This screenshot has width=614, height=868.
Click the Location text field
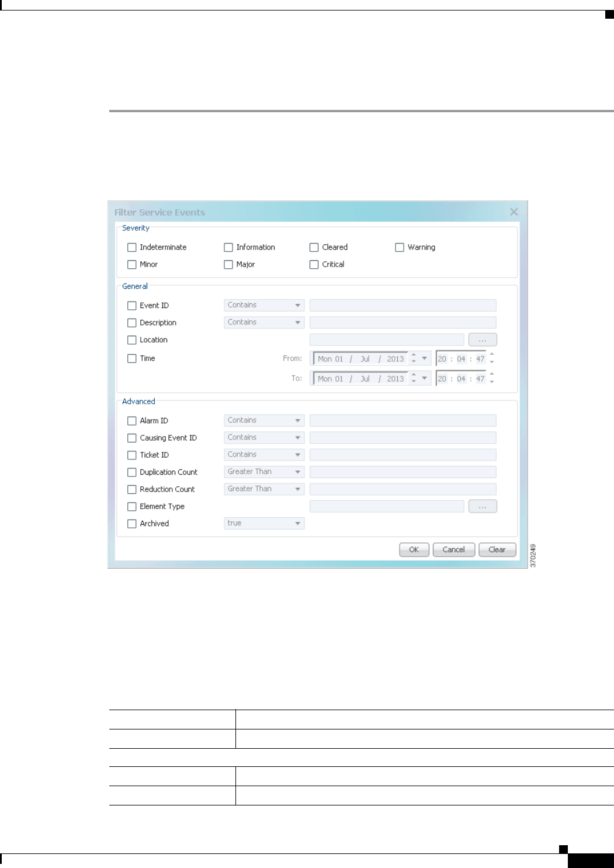click(387, 340)
